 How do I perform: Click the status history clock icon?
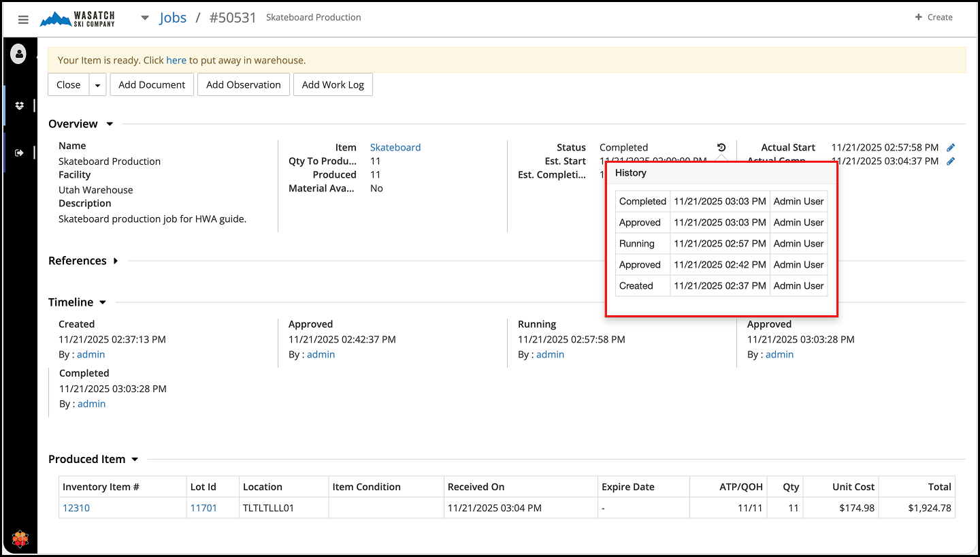click(721, 147)
